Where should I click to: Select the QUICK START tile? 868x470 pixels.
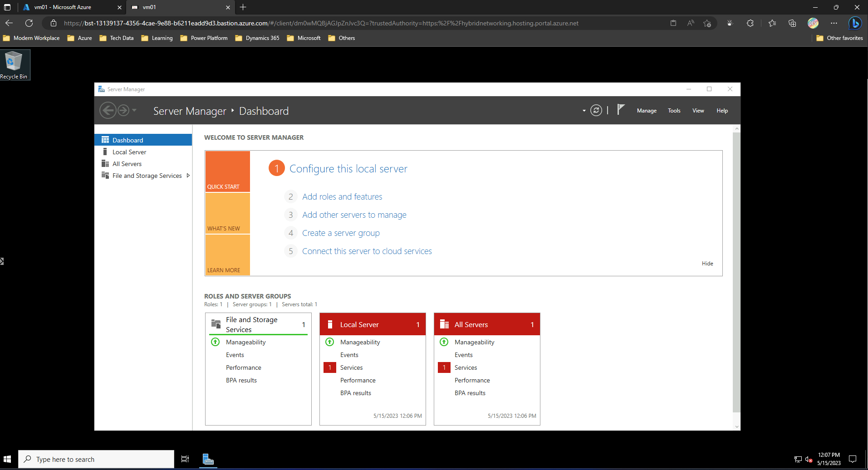point(227,171)
